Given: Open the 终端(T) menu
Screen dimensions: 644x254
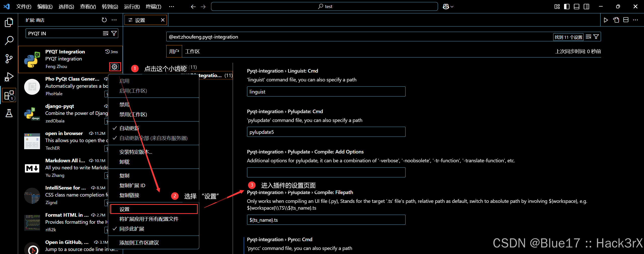Looking at the screenshot, I should pyautogui.click(x=153, y=7).
